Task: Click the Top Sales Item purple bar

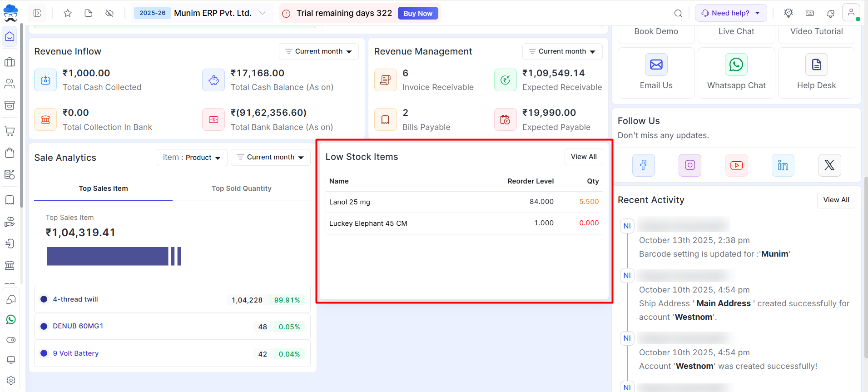Action: (x=108, y=256)
